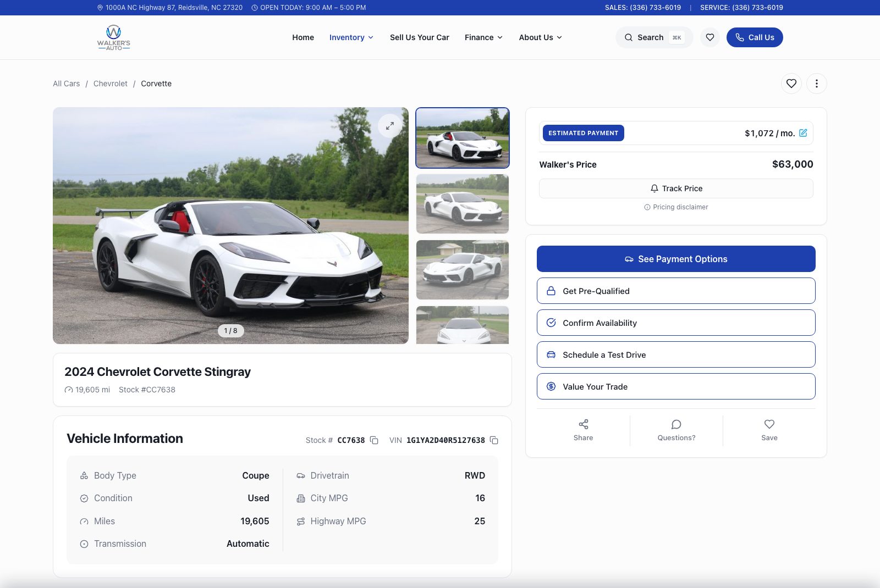The height and width of the screenshot is (588, 880).
Task: Open Sell Us Your Car page
Action: point(420,37)
